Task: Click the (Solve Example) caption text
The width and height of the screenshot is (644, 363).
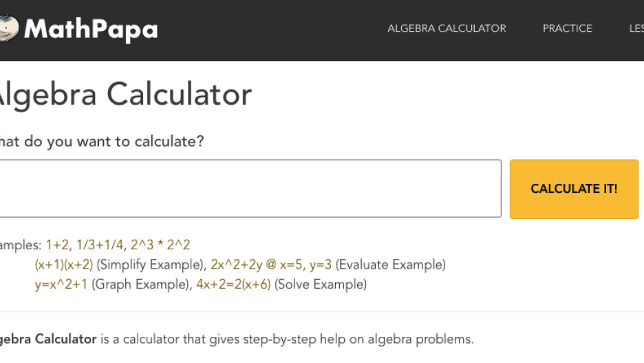Action: click(x=321, y=284)
